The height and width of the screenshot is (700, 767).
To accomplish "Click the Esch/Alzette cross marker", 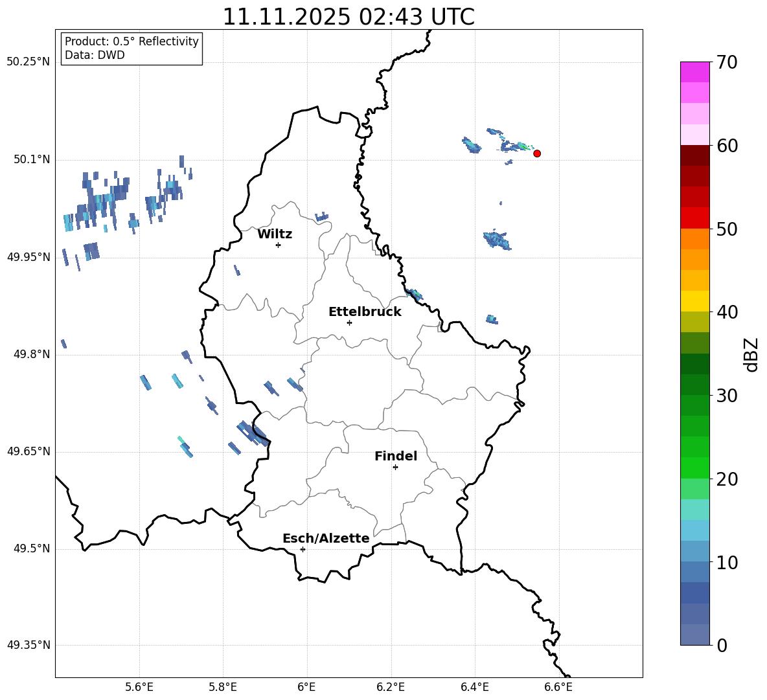I will point(303,549).
